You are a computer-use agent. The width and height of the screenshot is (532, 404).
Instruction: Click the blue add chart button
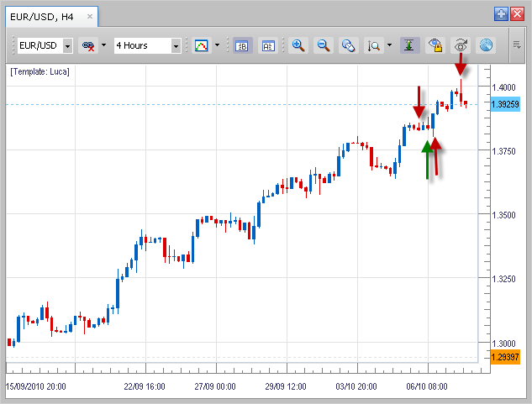coord(501,14)
